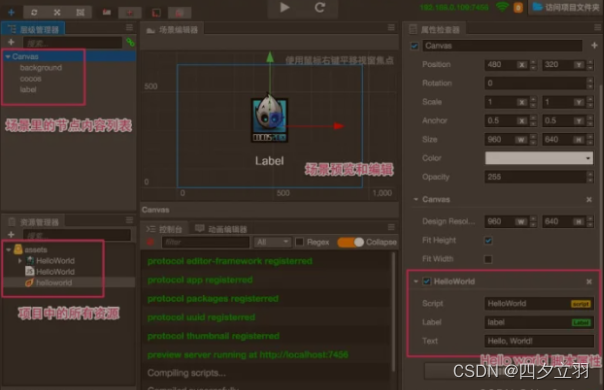Screen dimensions: 604x390
Task: Click the assets search field
Action: click(x=77, y=235)
